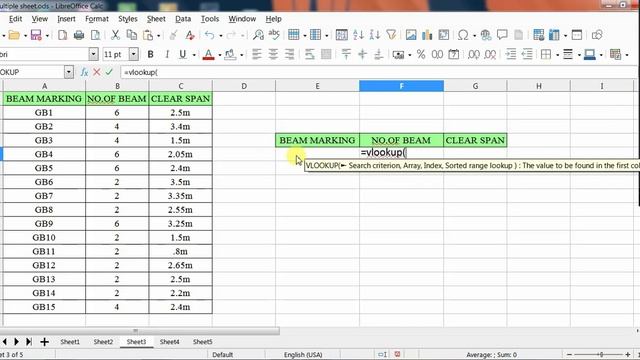Select column D header
The height and width of the screenshot is (360, 640).
pos(244,86)
